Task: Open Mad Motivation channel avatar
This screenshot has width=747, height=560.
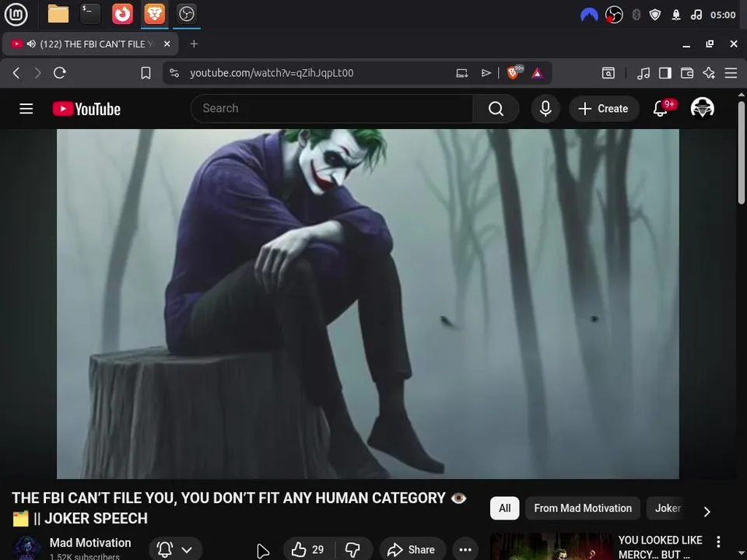Action: click(x=26, y=548)
